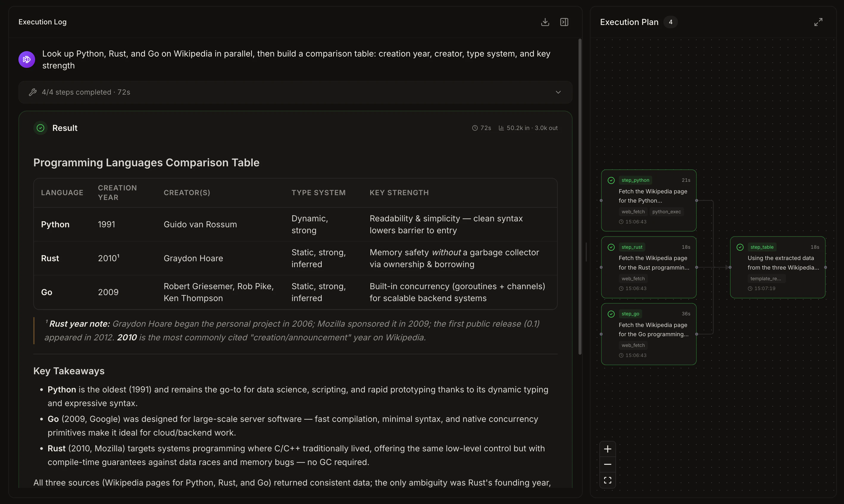Expand the Execution Plan to fullscreen
This screenshot has height=504, width=844.
[x=818, y=22]
